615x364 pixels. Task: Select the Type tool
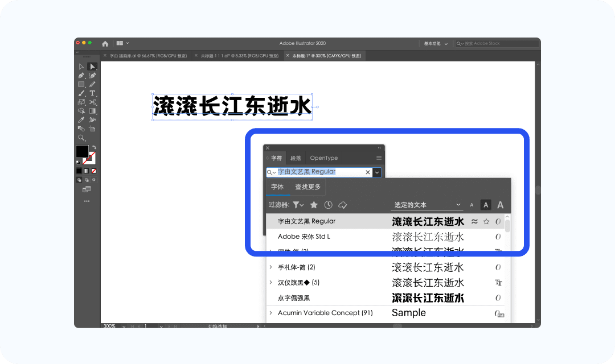92,93
